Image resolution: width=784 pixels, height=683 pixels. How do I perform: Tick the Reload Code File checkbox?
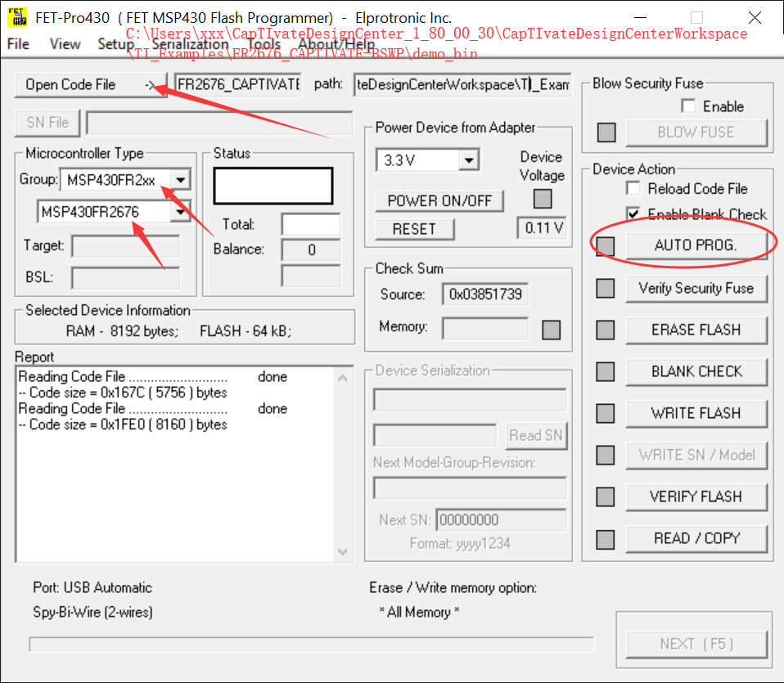pyautogui.click(x=633, y=188)
